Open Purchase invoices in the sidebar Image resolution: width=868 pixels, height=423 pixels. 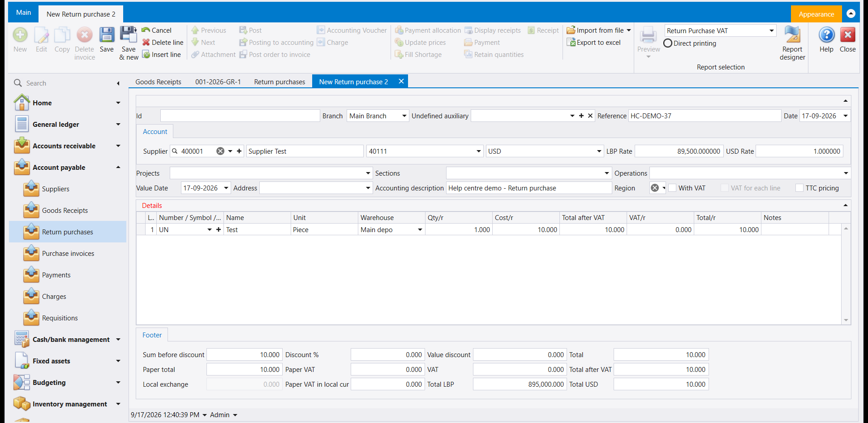pos(68,254)
